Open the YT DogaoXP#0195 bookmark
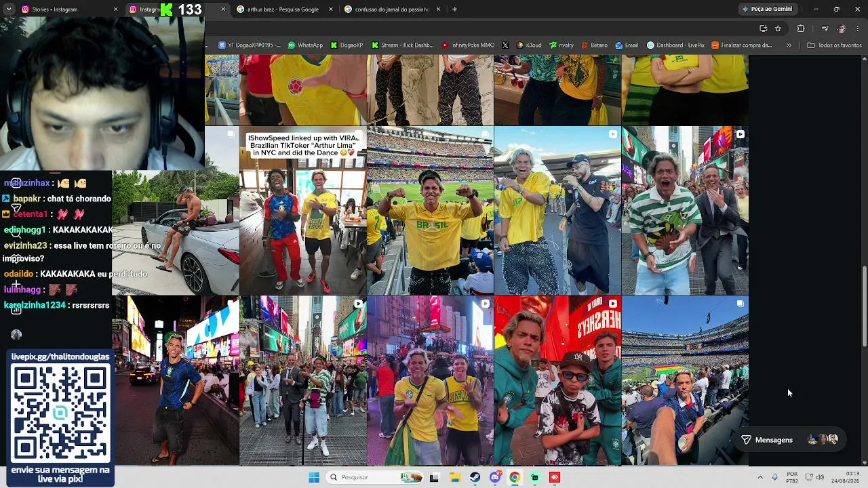The width and height of the screenshot is (868, 488). pyautogui.click(x=249, y=45)
